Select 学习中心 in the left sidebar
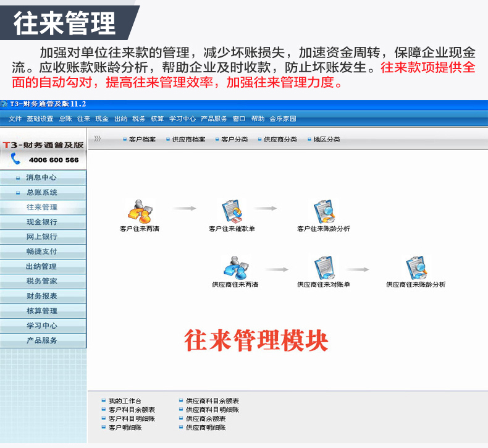488x448 pixels. 43,326
